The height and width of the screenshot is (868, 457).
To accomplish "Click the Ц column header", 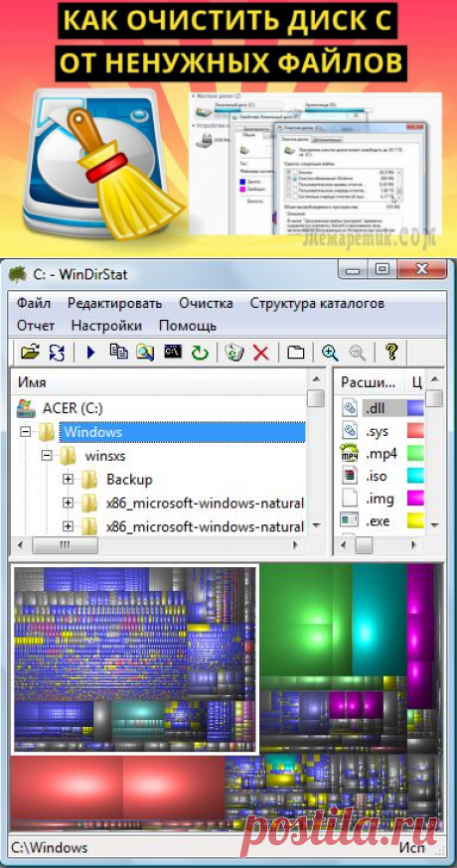I will pos(416,382).
